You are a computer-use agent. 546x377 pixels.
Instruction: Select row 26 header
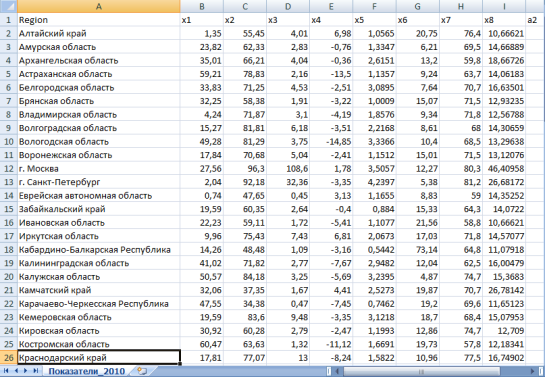point(8,358)
